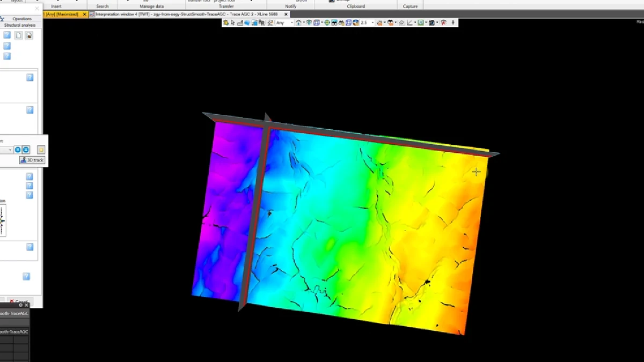Open the combo box left of the blue arrow icons
Image resolution: width=644 pixels, height=362 pixels.
coord(6,150)
